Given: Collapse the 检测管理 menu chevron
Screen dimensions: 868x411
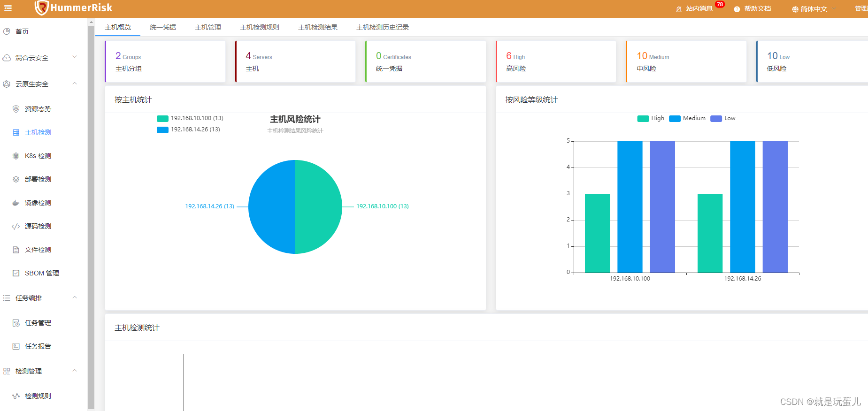Looking at the screenshot, I should pos(75,371).
